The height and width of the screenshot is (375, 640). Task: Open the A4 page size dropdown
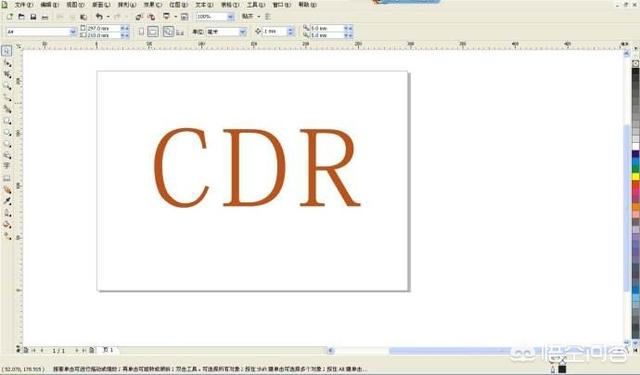click(73, 31)
